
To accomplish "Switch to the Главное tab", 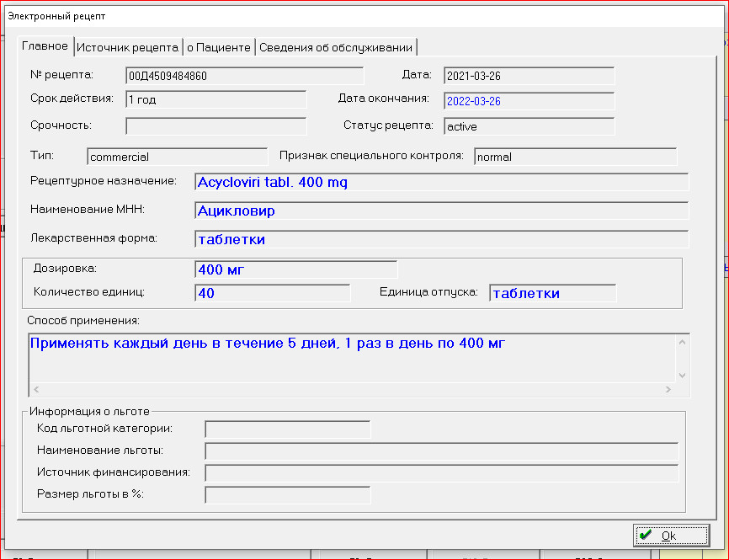I will (45, 46).
